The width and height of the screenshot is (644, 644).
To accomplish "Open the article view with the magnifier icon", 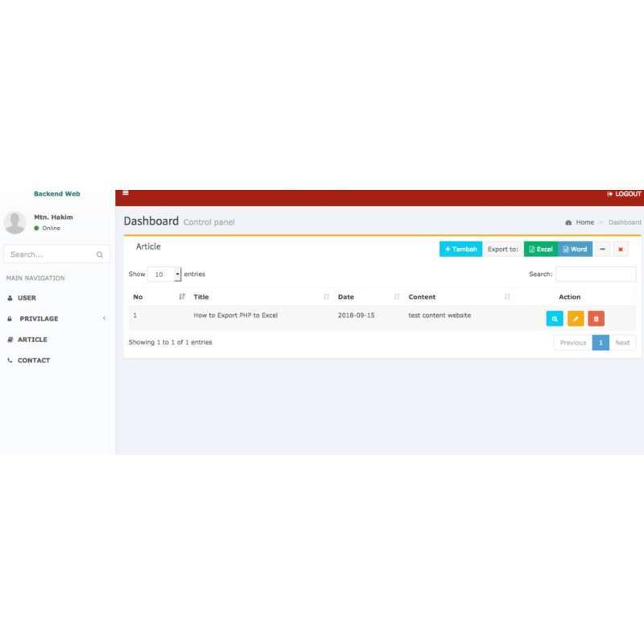I will click(x=555, y=319).
